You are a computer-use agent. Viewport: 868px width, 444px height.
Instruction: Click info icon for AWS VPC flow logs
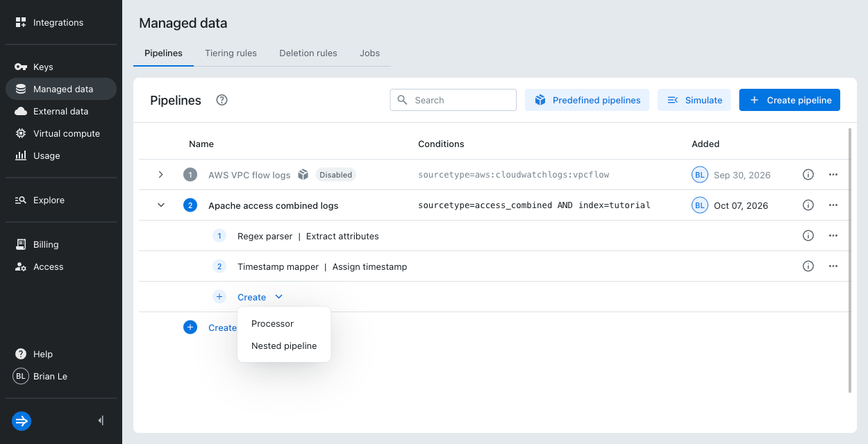[x=808, y=175]
